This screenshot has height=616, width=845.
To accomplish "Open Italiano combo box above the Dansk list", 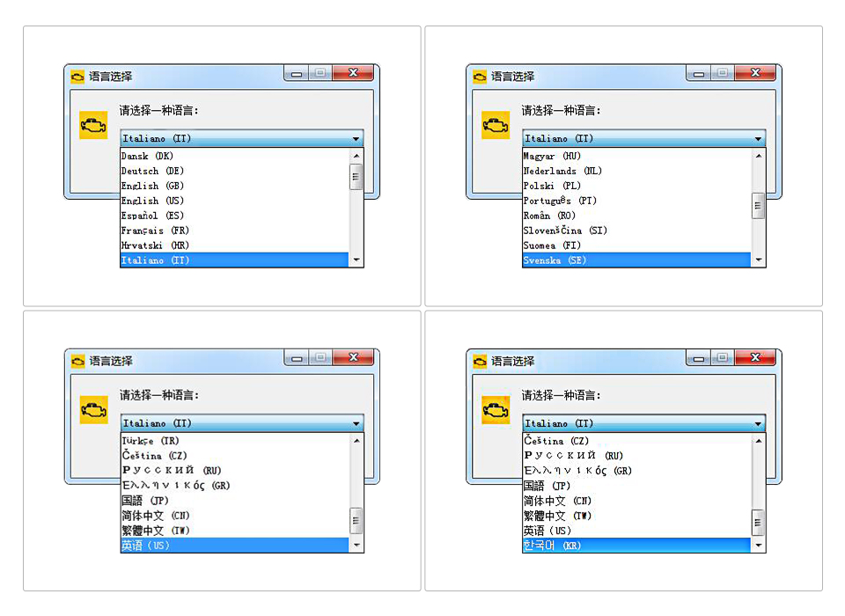I will (241, 138).
